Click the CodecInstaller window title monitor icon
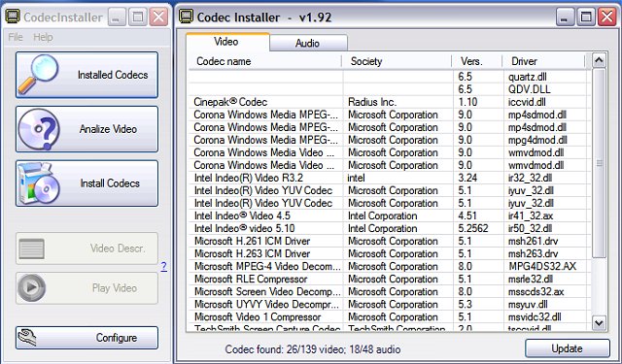Screen dimensions: 622x364 click(13, 17)
